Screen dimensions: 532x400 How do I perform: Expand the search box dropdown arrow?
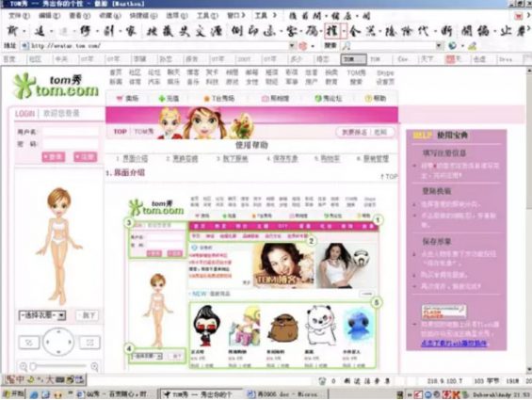(x=440, y=46)
